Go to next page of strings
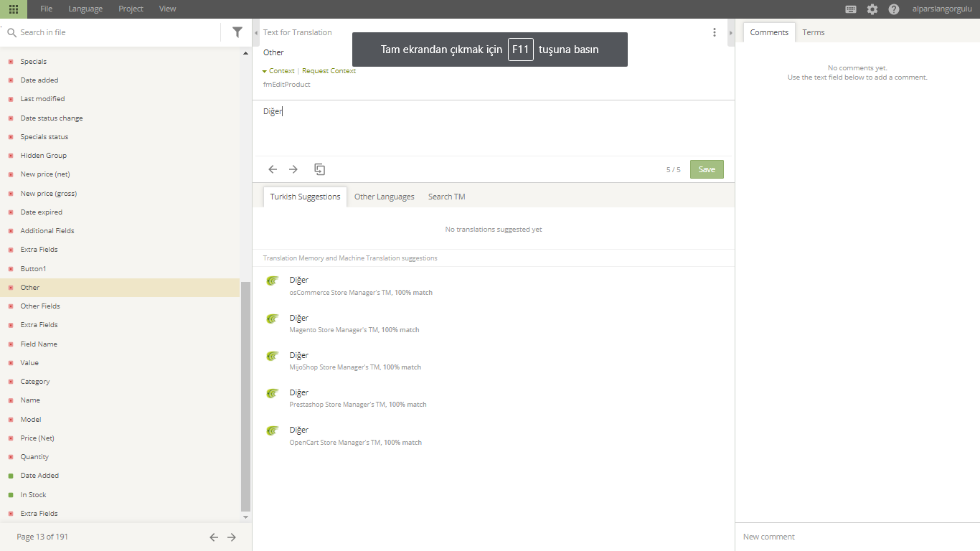Image resolution: width=980 pixels, height=551 pixels. coord(232,537)
